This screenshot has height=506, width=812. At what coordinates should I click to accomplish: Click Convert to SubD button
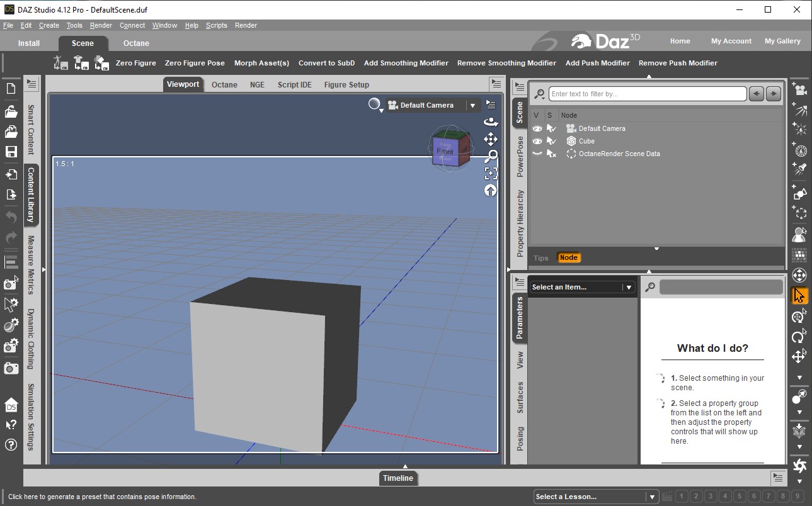coord(326,63)
